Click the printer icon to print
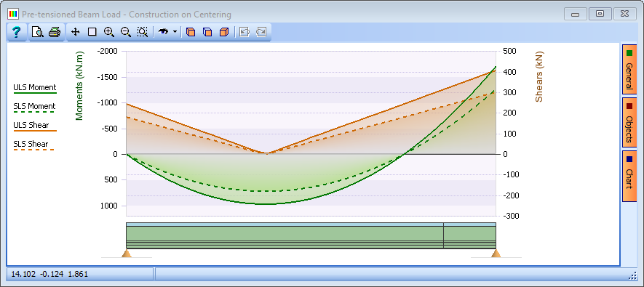This screenshot has width=644, height=287. point(55,32)
